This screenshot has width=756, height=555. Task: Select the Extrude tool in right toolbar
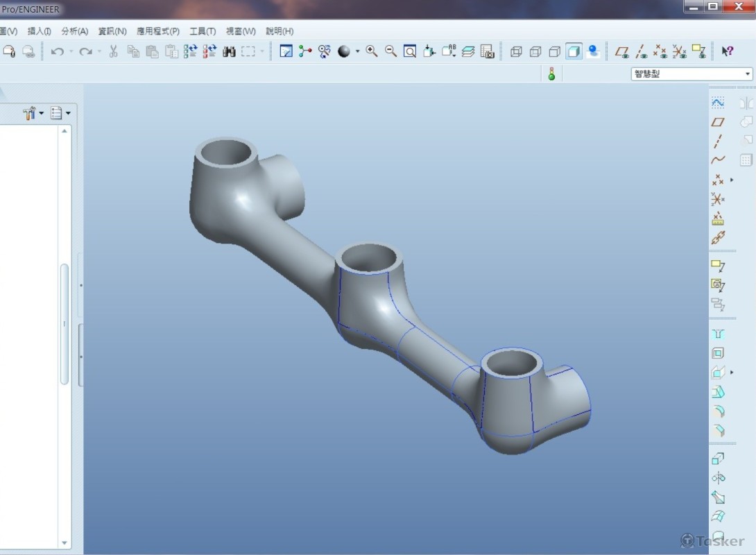[x=718, y=459]
